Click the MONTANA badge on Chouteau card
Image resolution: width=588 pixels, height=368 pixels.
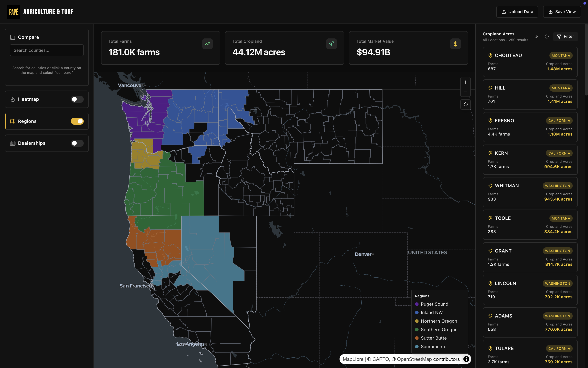[x=561, y=56]
